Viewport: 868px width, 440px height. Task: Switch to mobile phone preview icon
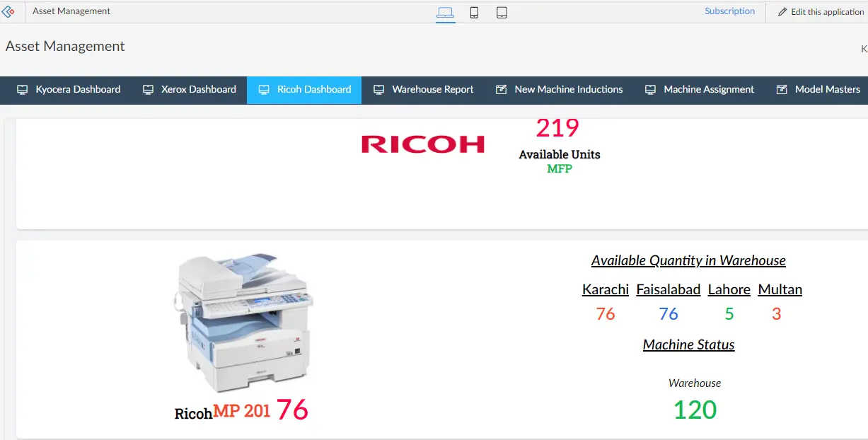tap(474, 12)
